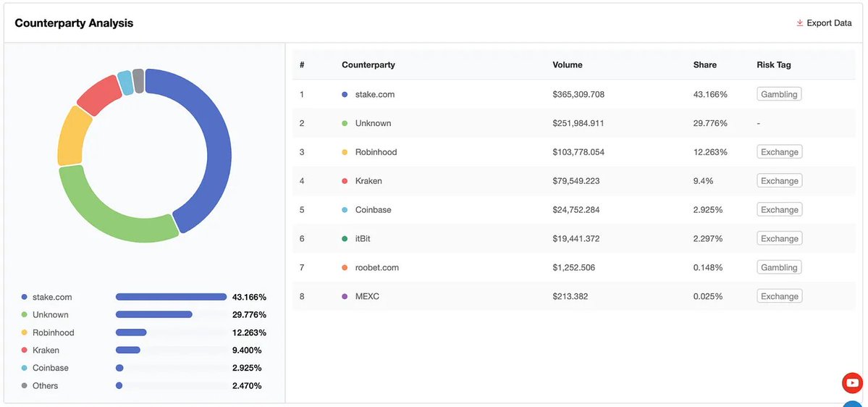The width and height of the screenshot is (868, 407).
Task: Click the light blue Coinbase donut segment
Action: (126, 83)
